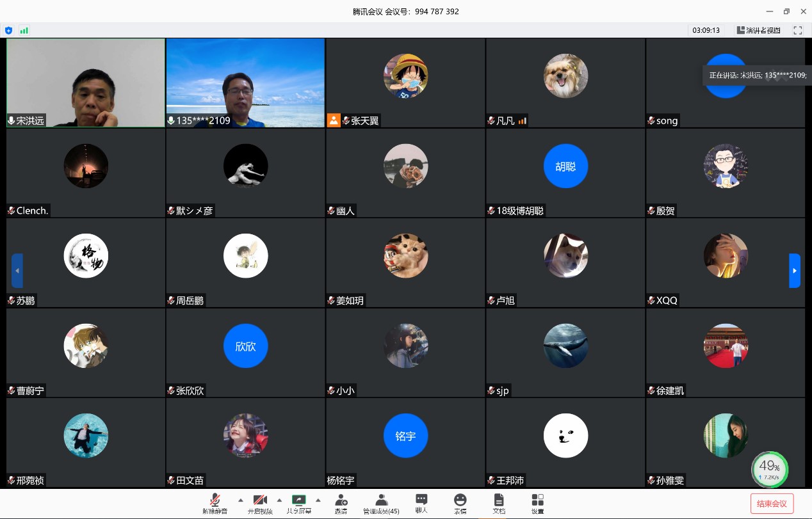Switch layout via speaker view button

pyautogui.click(x=759, y=30)
